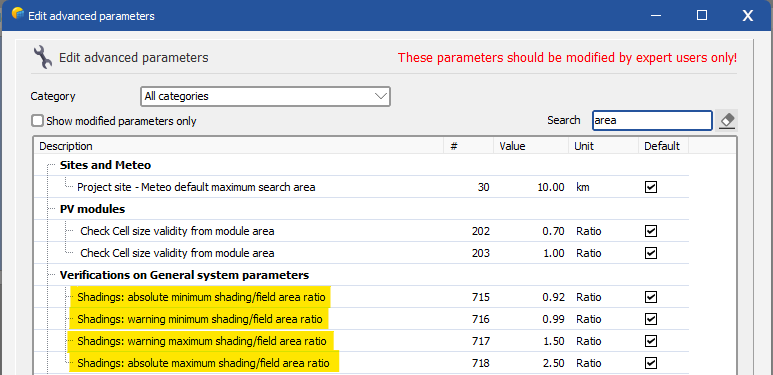This screenshot has height=375, width=773.
Task: Sort by the Value column header
Action: (531, 146)
